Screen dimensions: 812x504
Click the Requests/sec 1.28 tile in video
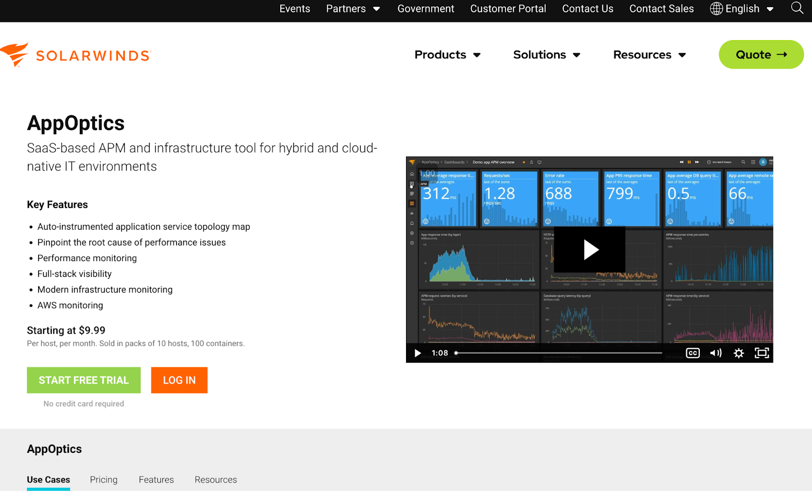tap(510, 199)
